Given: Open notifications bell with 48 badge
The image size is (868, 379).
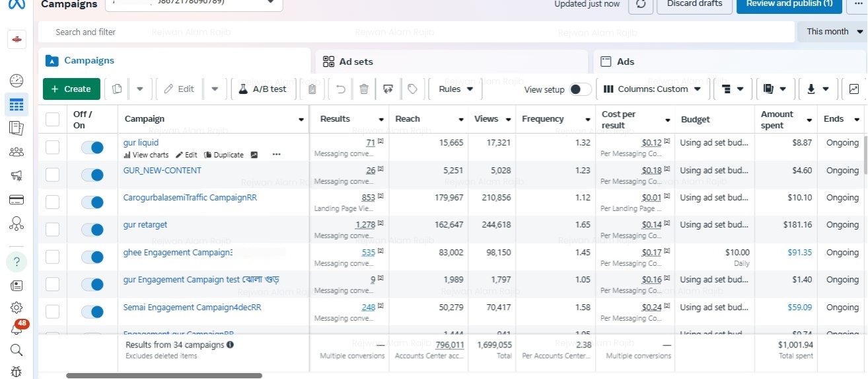Looking at the screenshot, I should point(17,328).
